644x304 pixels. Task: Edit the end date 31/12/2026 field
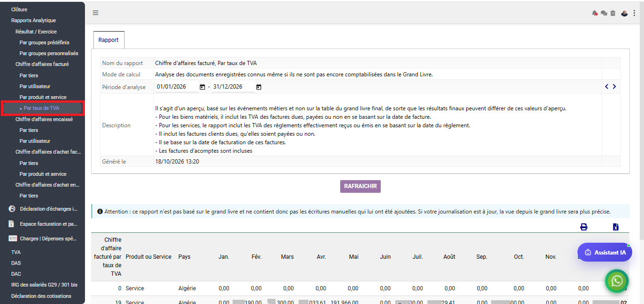pos(233,87)
